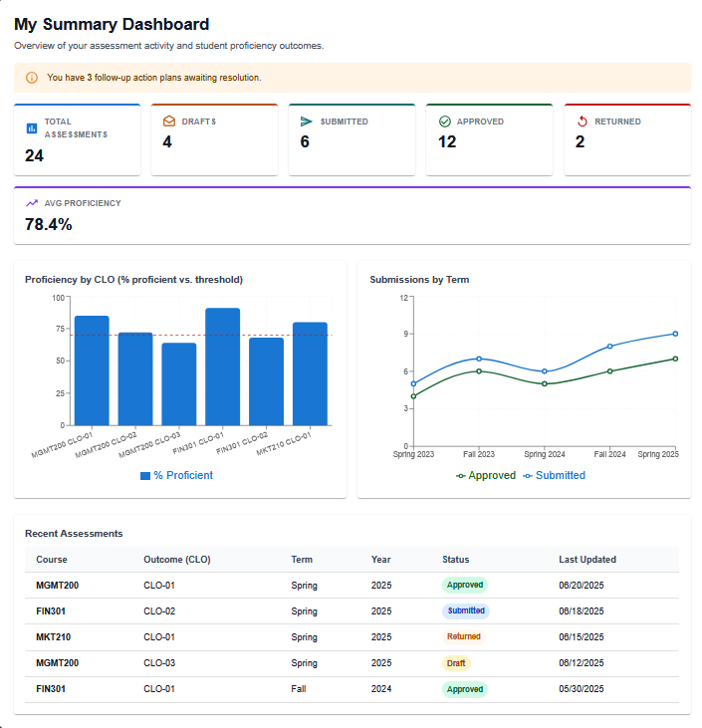Select the FIN301 CLO-02 bar in chart
The height and width of the screenshot is (728, 702).
[x=267, y=381]
